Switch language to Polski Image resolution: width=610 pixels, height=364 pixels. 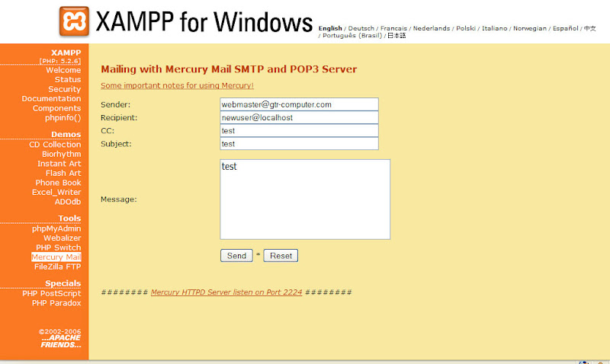pyautogui.click(x=466, y=28)
